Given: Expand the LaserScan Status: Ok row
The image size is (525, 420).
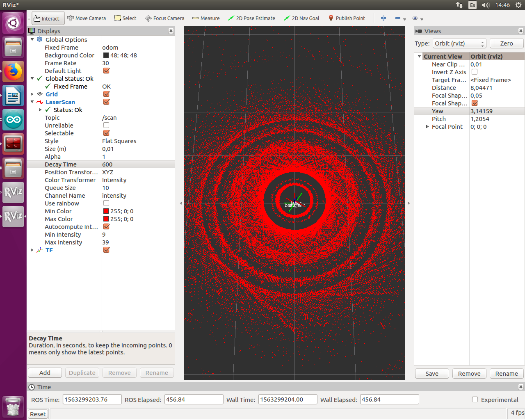Looking at the screenshot, I should tap(40, 110).
